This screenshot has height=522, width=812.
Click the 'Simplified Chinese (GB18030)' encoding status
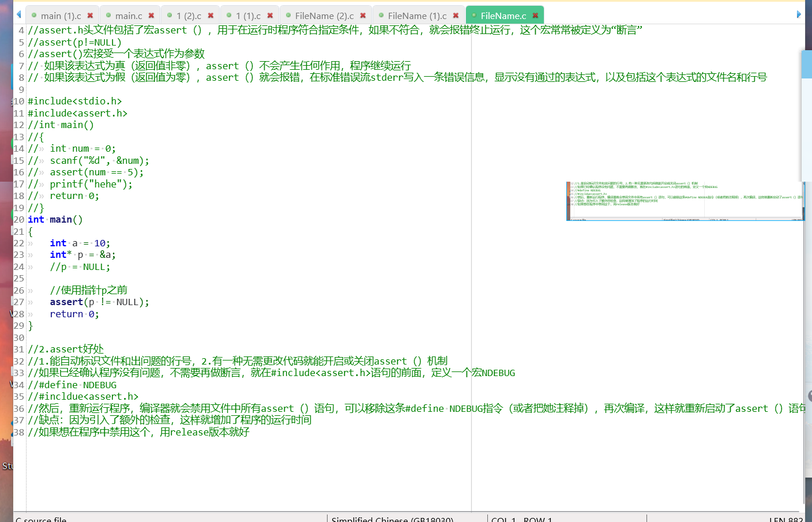coord(392,519)
